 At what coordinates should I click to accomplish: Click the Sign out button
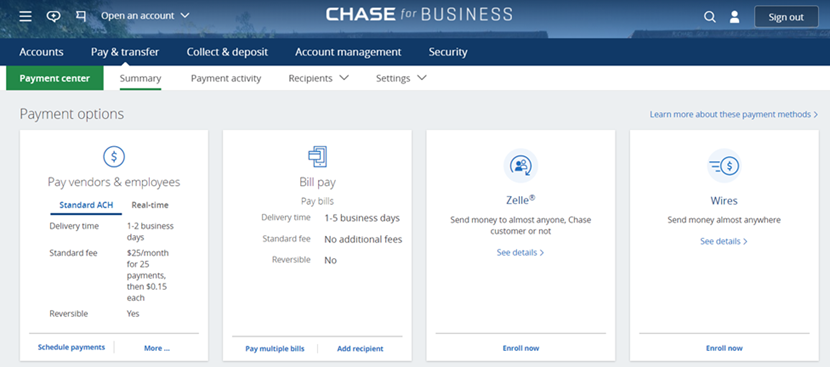(x=786, y=17)
